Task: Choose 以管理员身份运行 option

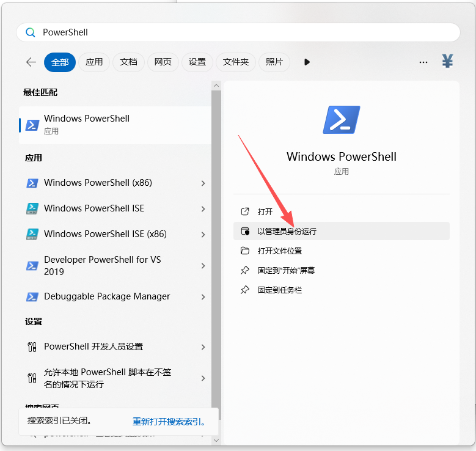Action: coord(287,231)
